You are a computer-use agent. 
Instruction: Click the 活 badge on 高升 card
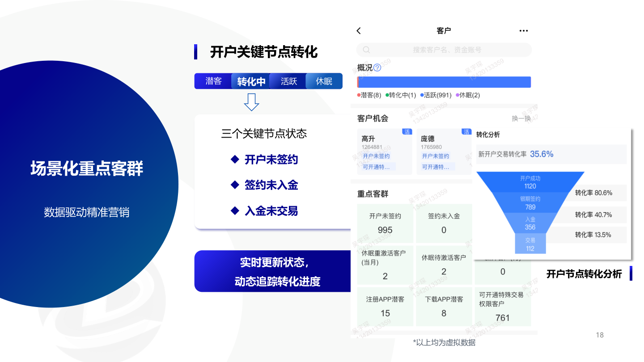click(x=407, y=132)
